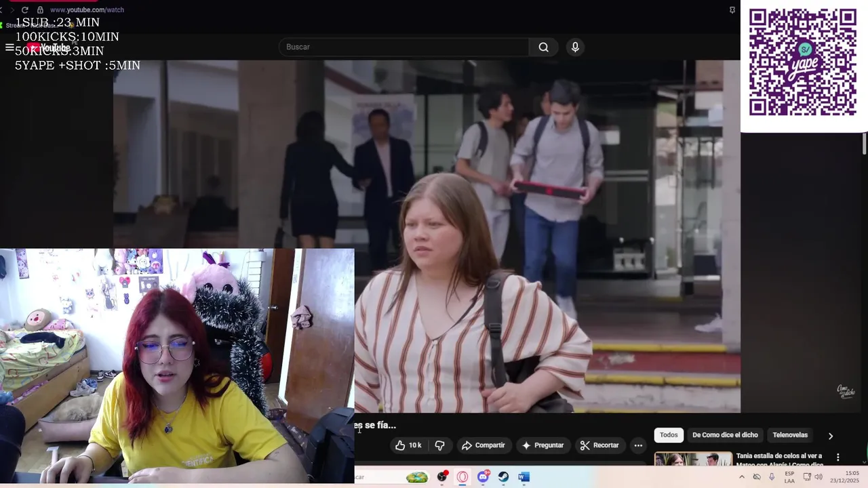
Task: Open the Recortar clip tool
Action: tap(599, 445)
